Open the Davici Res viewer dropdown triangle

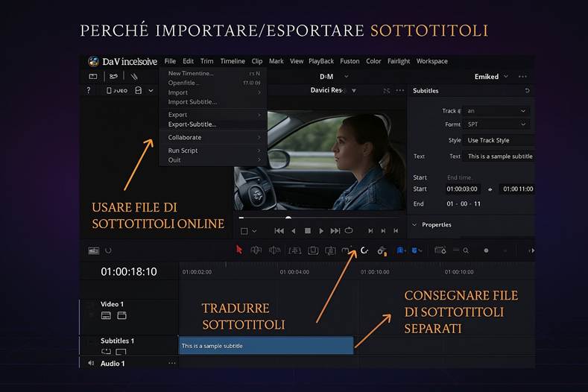pyautogui.click(x=354, y=90)
